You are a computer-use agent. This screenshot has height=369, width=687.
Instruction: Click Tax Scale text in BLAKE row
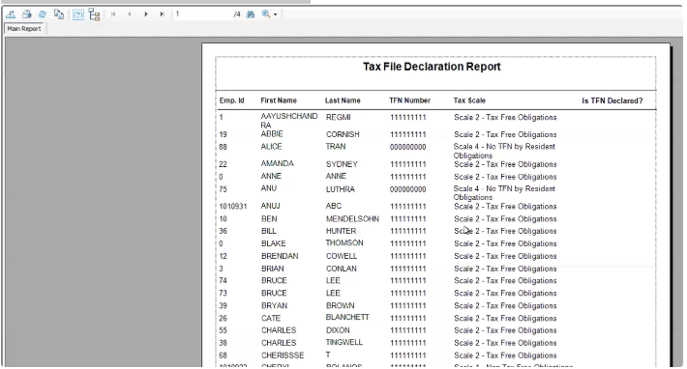(505, 244)
